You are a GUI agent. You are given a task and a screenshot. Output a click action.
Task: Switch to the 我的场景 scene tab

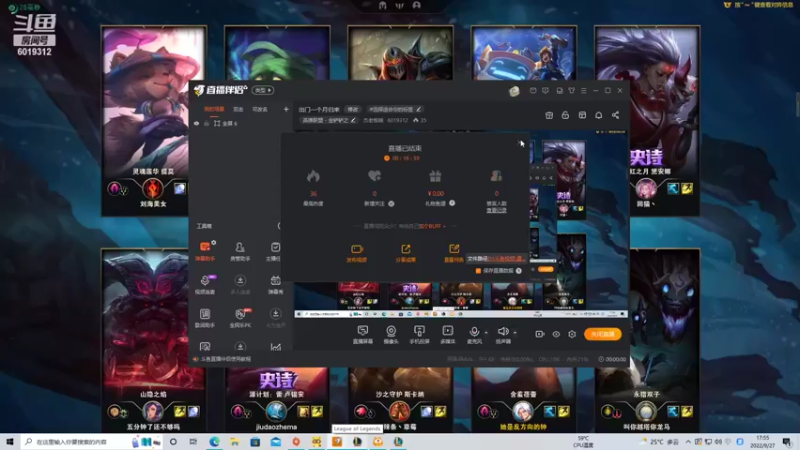(x=214, y=109)
